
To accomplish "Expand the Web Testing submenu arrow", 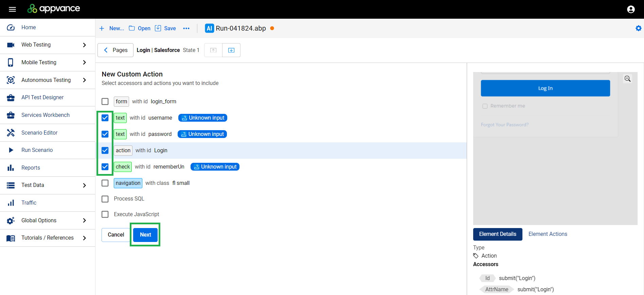I will pyautogui.click(x=85, y=45).
